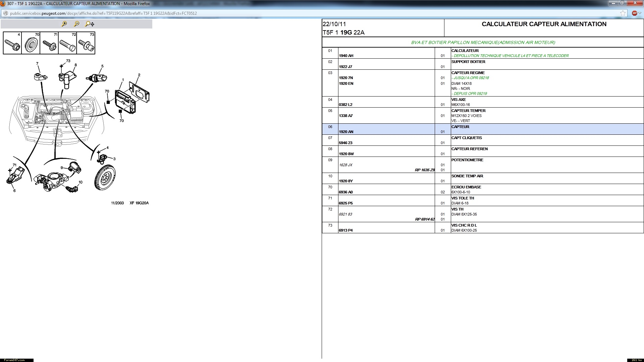Select part number 1922 J7
The image size is (644, 362).
pyautogui.click(x=345, y=67)
